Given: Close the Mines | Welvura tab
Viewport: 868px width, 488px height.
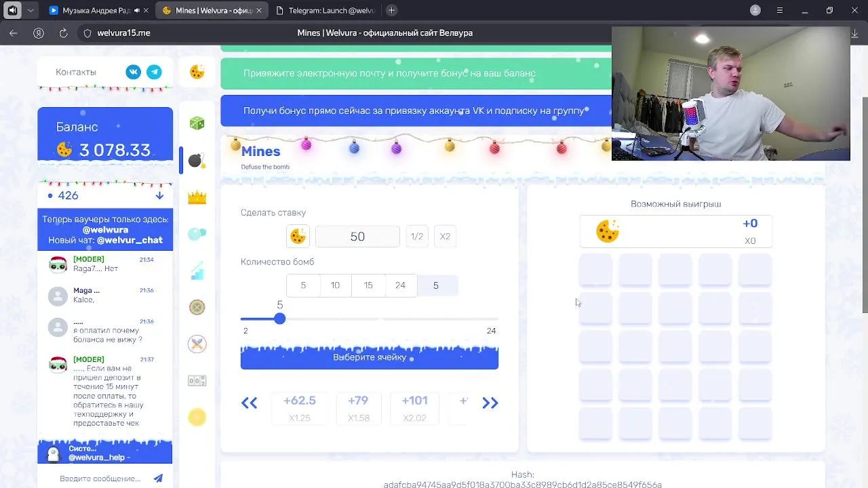Looking at the screenshot, I should (258, 11).
